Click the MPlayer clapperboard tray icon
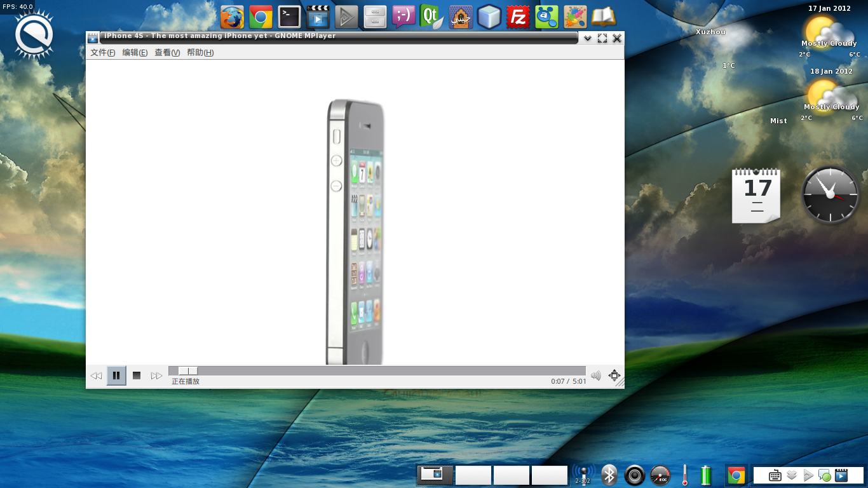Image resolution: width=868 pixels, height=488 pixels. (x=841, y=475)
